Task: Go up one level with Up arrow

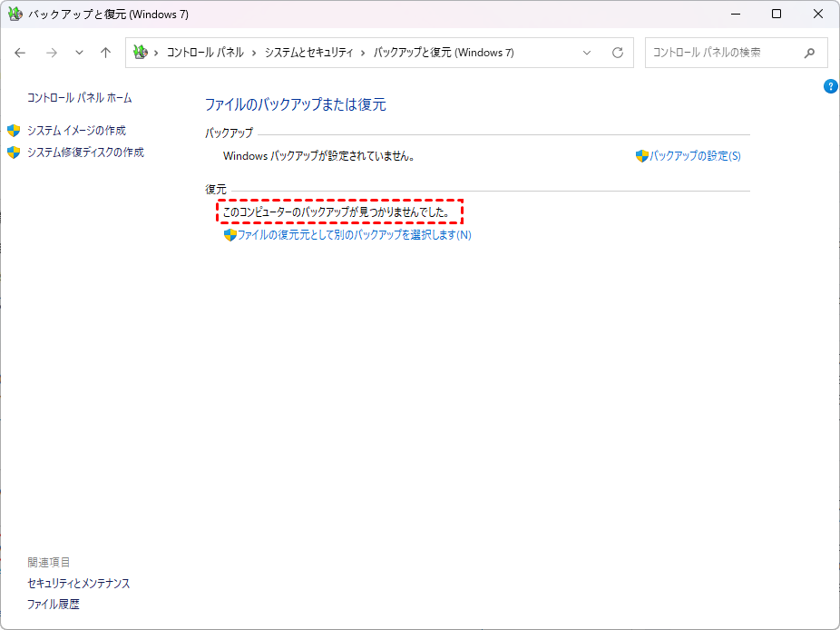Action: pyautogui.click(x=105, y=53)
